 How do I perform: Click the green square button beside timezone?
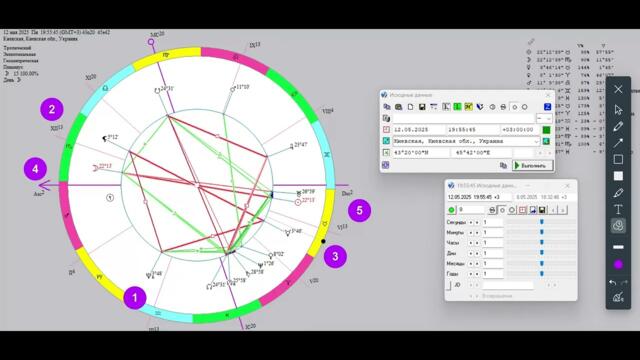click(x=546, y=130)
